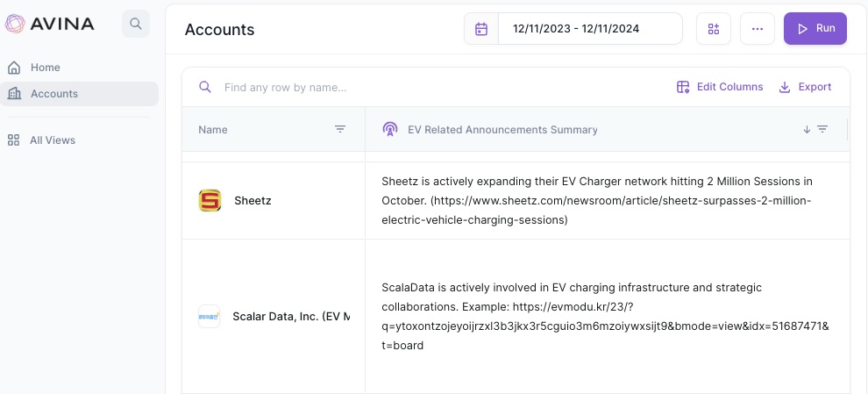Open filter menu for Name column
This screenshot has width=868, height=394.
(x=340, y=129)
